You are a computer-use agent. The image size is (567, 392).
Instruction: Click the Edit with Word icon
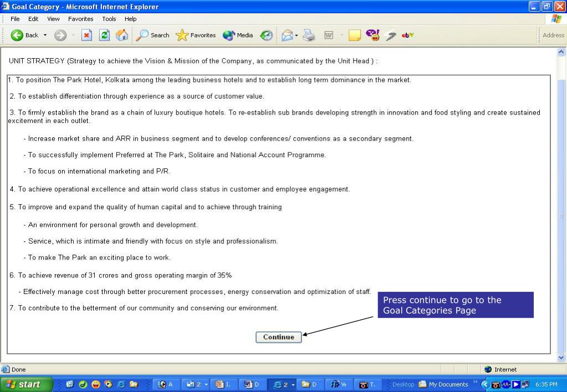329,35
